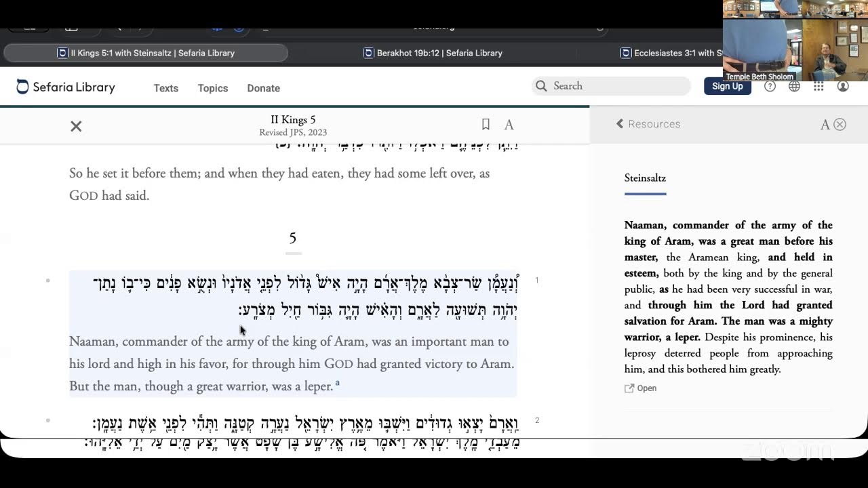The image size is (868, 488).
Task: Open the Topics page
Action: click(213, 88)
